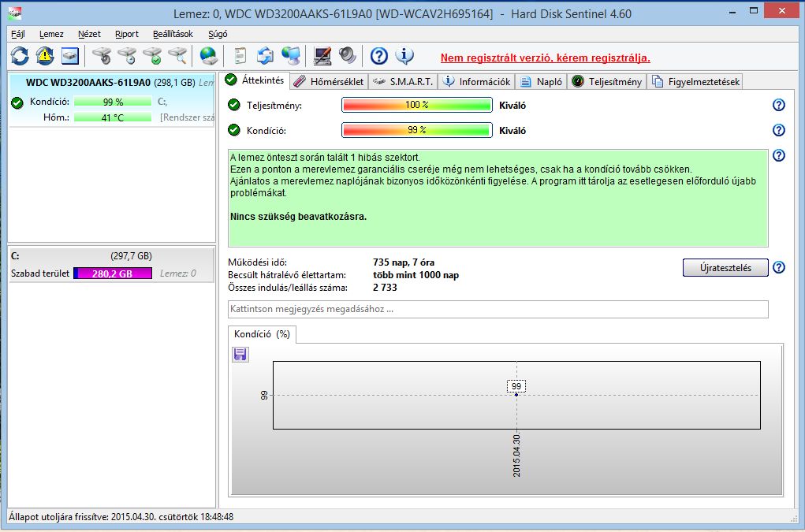The width and height of the screenshot is (805, 532).
Task: Open the Súgó menu
Action: click(x=218, y=34)
